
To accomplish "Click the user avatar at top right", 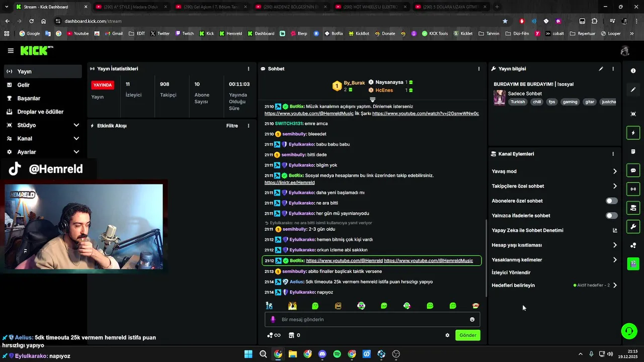I will (x=625, y=51).
